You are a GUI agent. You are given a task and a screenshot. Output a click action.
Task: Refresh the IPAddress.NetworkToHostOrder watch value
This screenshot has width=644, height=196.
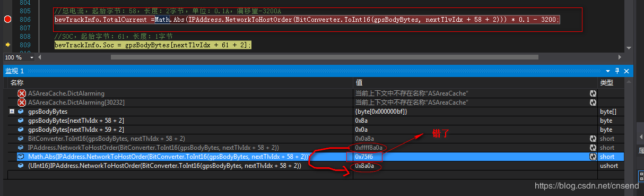point(593,148)
